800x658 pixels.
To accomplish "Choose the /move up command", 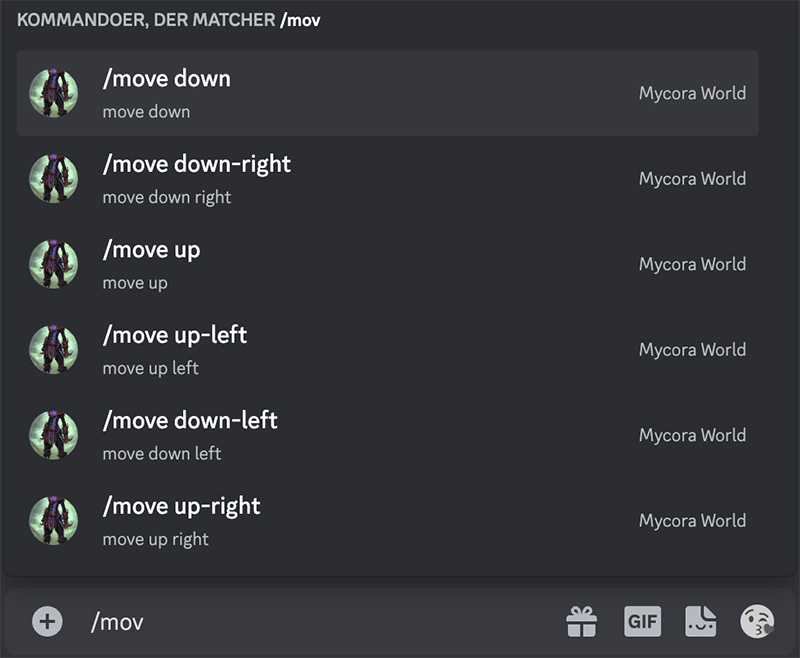I will 388,264.
